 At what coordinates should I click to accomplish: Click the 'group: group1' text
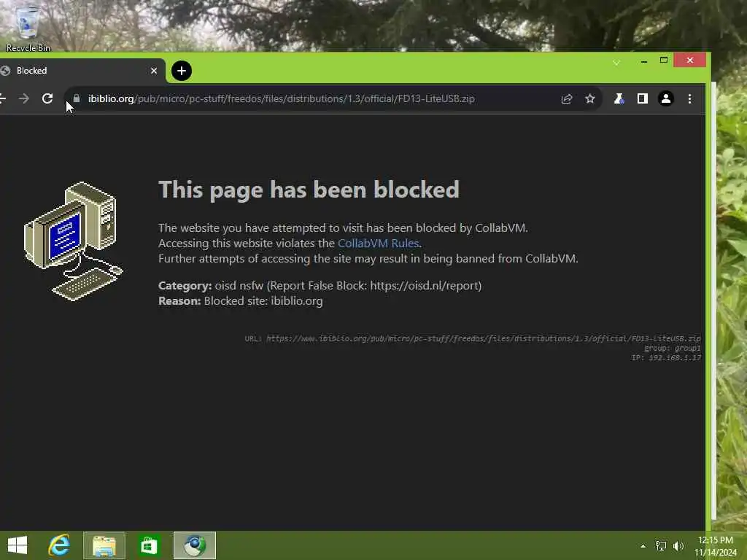click(672, 348)
